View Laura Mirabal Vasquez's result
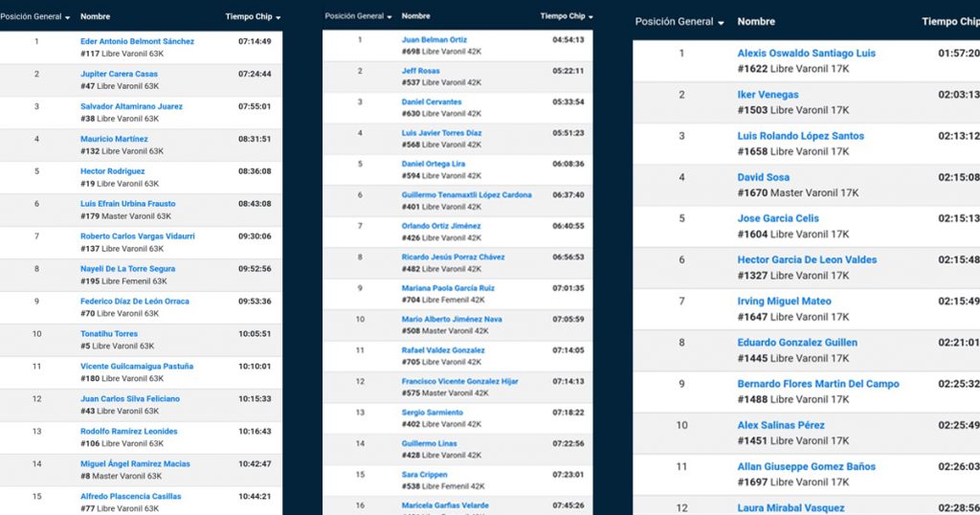This screenshot has width=980, height=515. pyautogui.click(x=791, y=507)
